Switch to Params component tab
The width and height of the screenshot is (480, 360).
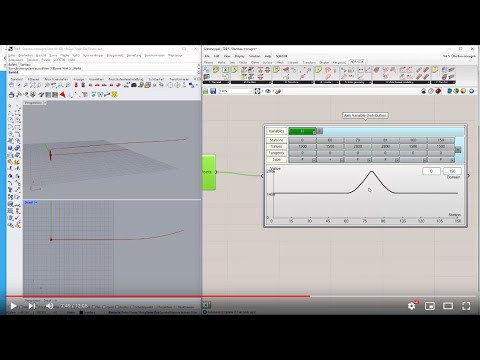coord(208,62)
